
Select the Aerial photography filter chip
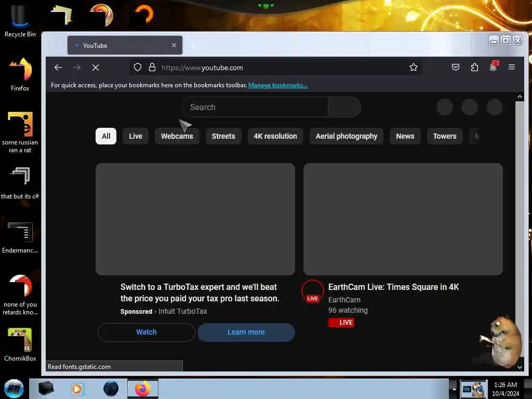click(347, 136)
